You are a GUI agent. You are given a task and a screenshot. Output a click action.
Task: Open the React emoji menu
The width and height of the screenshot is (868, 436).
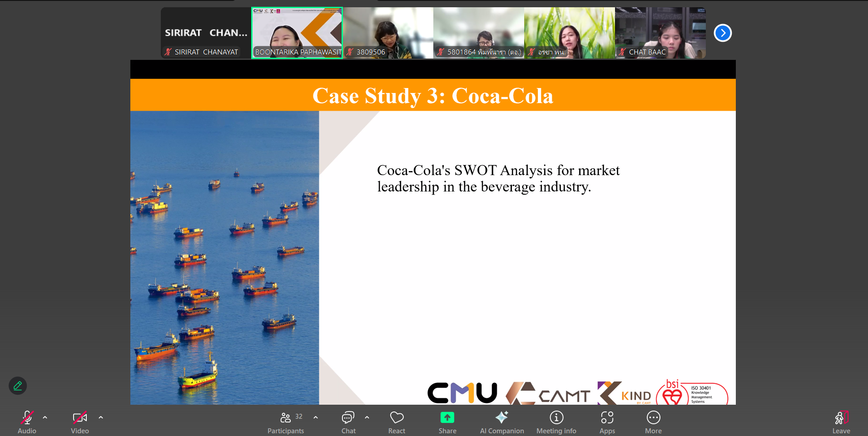point(397,422)
